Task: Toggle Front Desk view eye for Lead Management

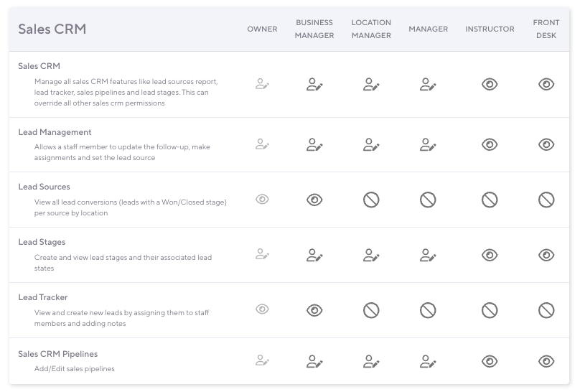Action: pos(546,145)
